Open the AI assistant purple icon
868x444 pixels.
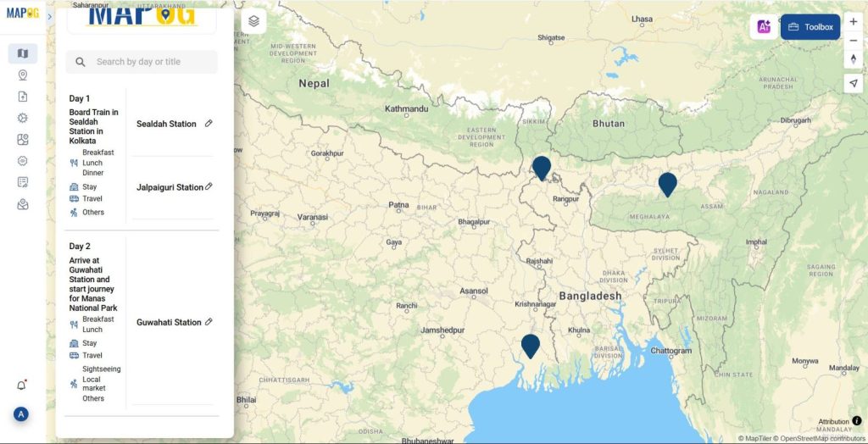pyautogui.click(x=764, y=26)
